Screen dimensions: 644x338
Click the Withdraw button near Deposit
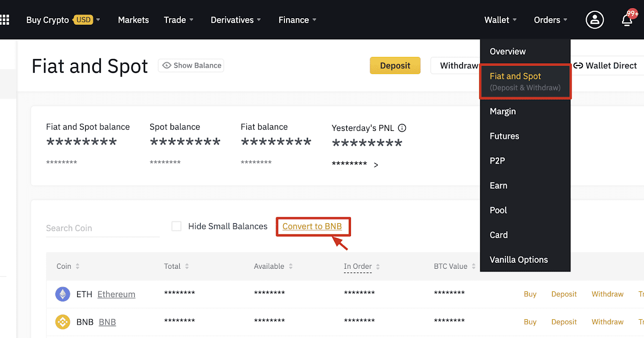click(456, 65)
